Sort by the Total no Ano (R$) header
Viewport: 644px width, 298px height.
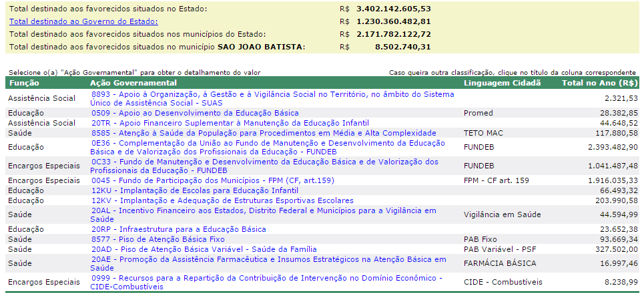[x=600, y=83]
